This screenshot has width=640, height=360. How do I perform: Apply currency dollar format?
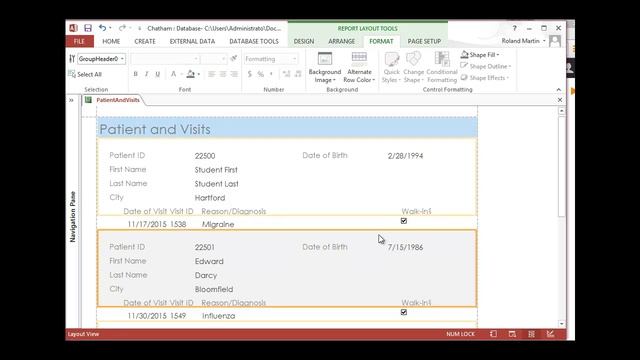click(x=249, y=74)
